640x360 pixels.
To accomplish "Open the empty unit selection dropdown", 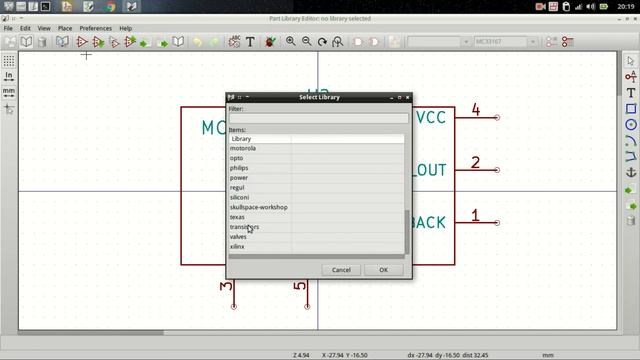I will tap(438, 42).
